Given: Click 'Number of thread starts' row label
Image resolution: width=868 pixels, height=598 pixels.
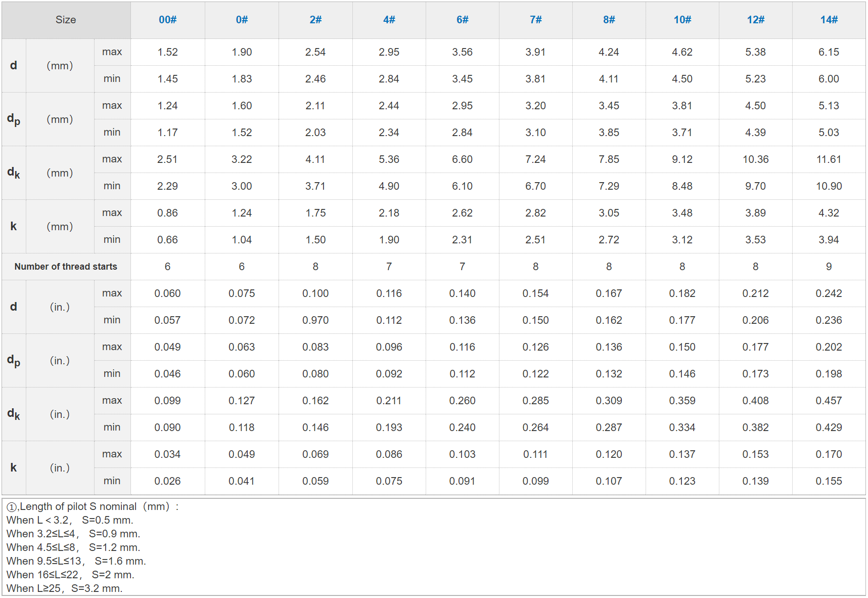Looking at the screenshot, I should point(66,267).
